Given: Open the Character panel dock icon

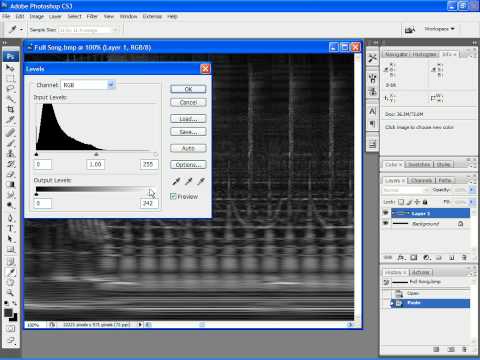Looking at the screenshot, I should pyautogui.click(x=373, y=111).
